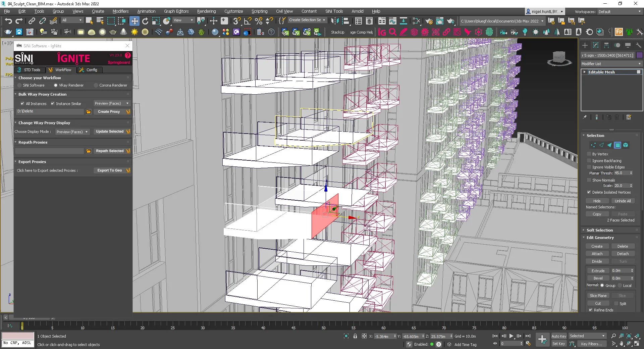Image resolution: width=644 pixels, height=349 pixels.
Task: Browse folder icon next to D:\Delete path
Action: click(x=89, y=112)
